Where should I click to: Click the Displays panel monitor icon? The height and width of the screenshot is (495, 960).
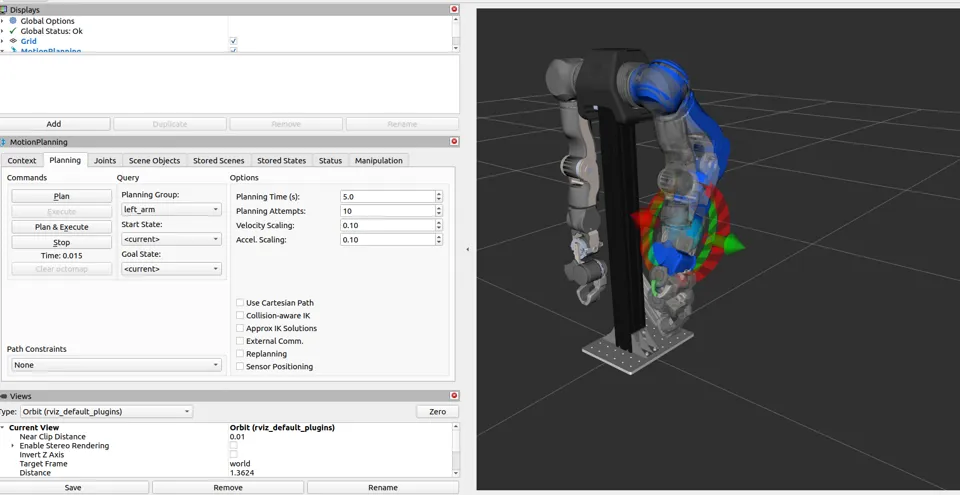(4, 10)
